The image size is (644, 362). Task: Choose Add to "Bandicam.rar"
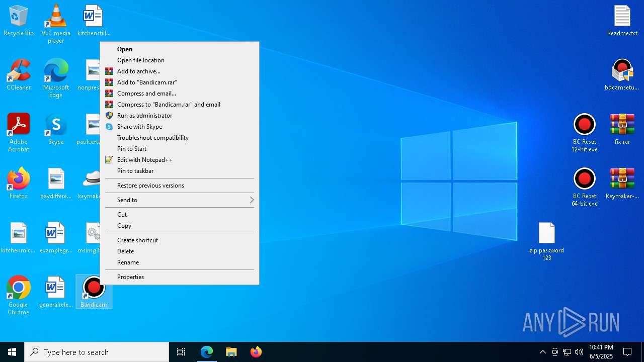click(180, 82)
